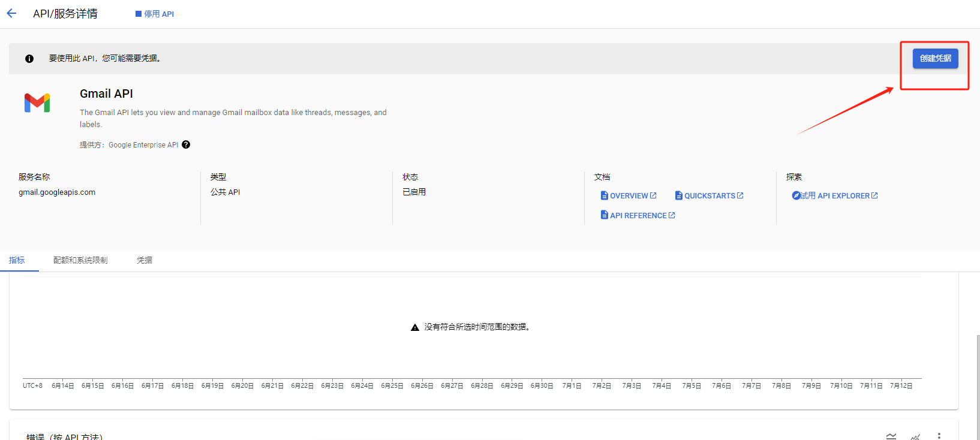Switch to the 凭据 tab
The image size is (980, 440).
click(x=145, y=260)
